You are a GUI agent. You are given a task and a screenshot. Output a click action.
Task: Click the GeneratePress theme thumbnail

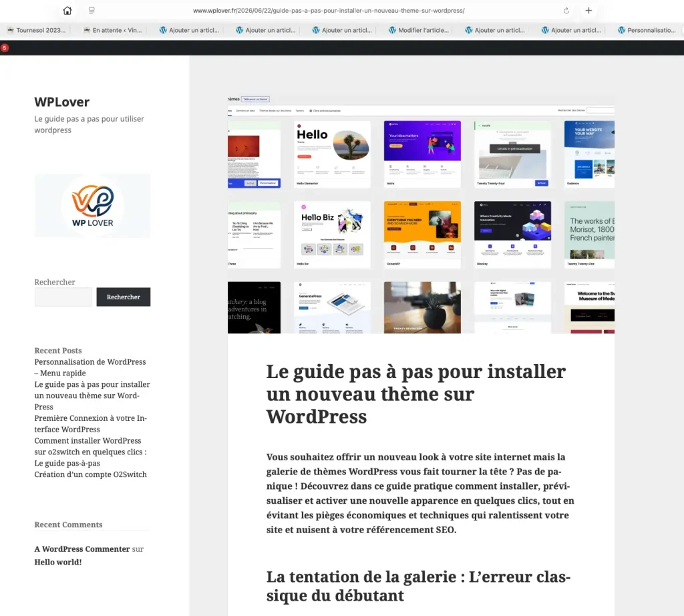(x=332, y=307)
